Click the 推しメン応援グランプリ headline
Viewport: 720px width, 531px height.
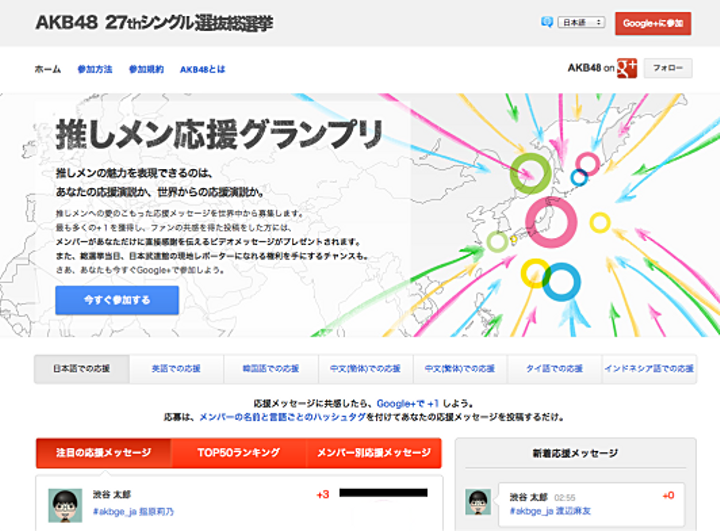point(219,134)
